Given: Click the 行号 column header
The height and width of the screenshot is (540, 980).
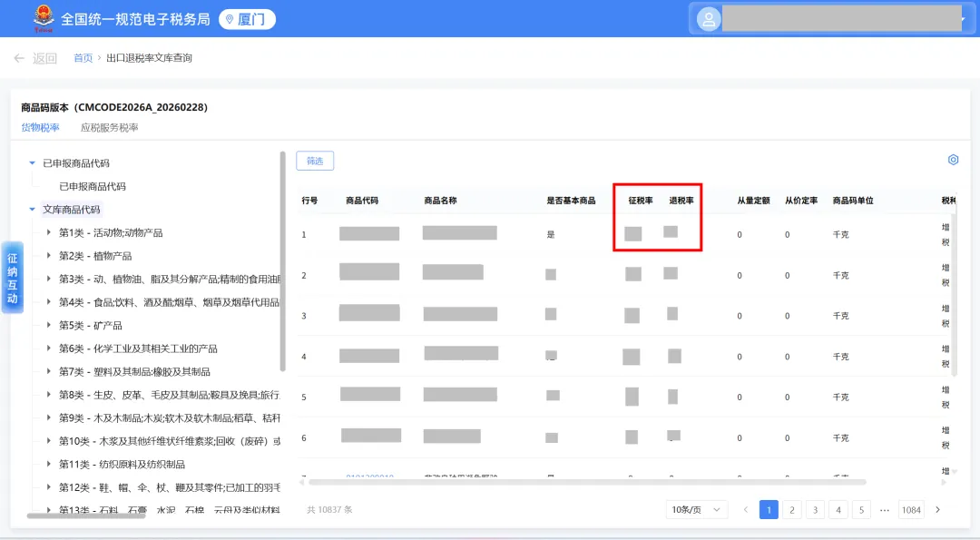Looking at the screenshot, I should pos(309,200).
